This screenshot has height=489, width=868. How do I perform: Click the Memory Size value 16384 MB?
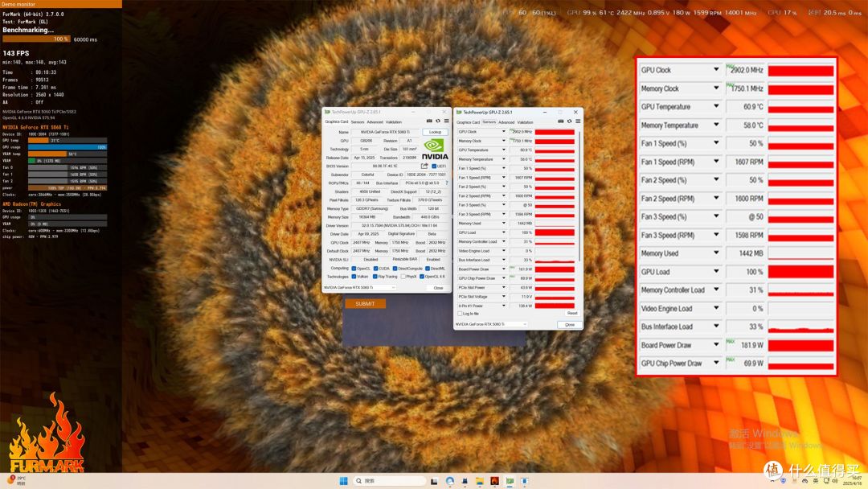[x=366, y=217]
